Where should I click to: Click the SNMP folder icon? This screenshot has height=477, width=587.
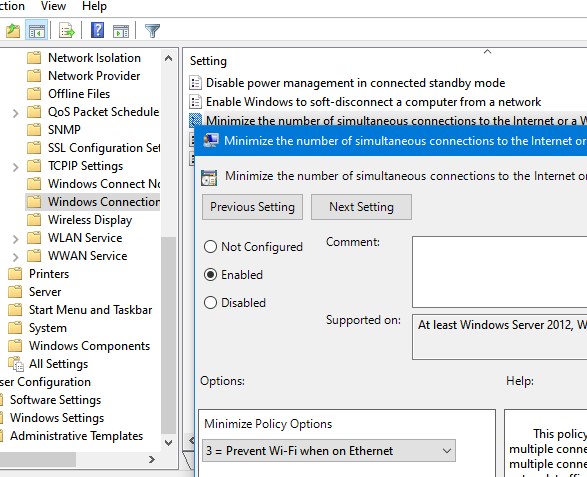(34, 130)
